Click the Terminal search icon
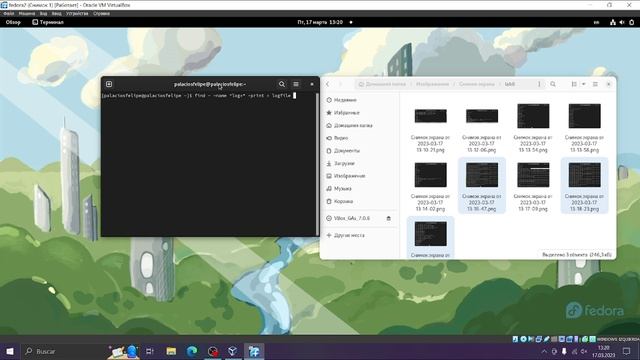 (282, 84)
